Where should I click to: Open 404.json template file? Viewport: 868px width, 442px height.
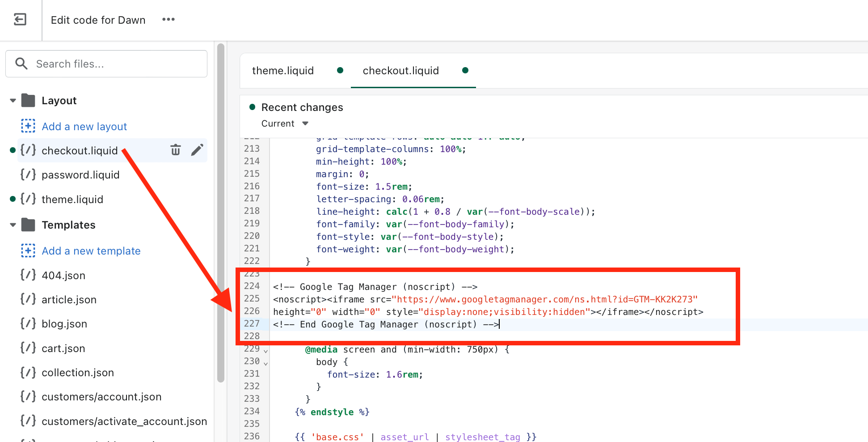tap(63, 276)
